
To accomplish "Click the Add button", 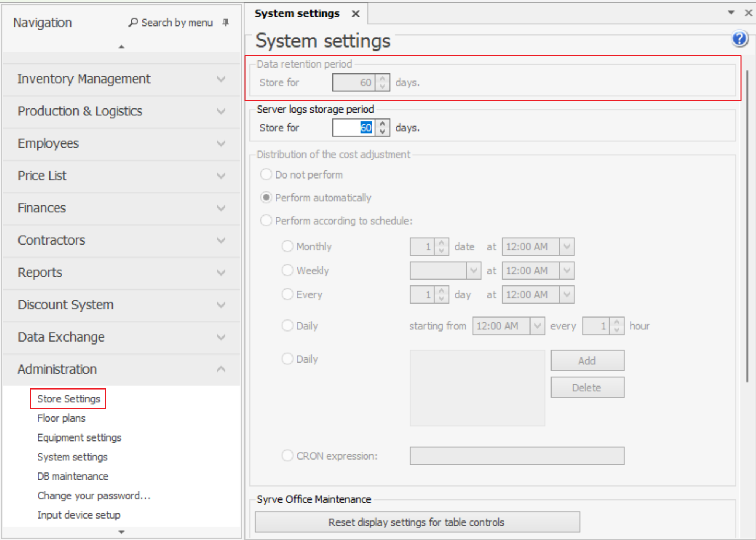I will pos(587,360).
